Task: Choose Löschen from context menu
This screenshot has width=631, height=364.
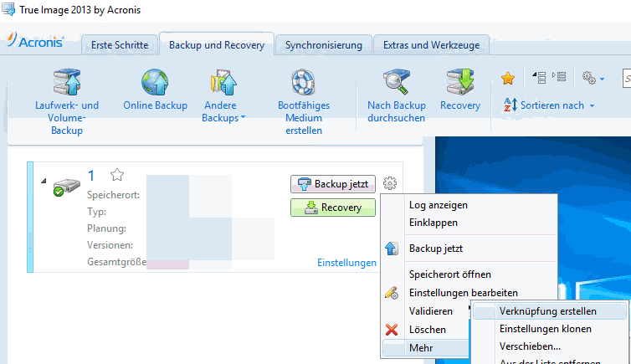Action: pos(427,330)
